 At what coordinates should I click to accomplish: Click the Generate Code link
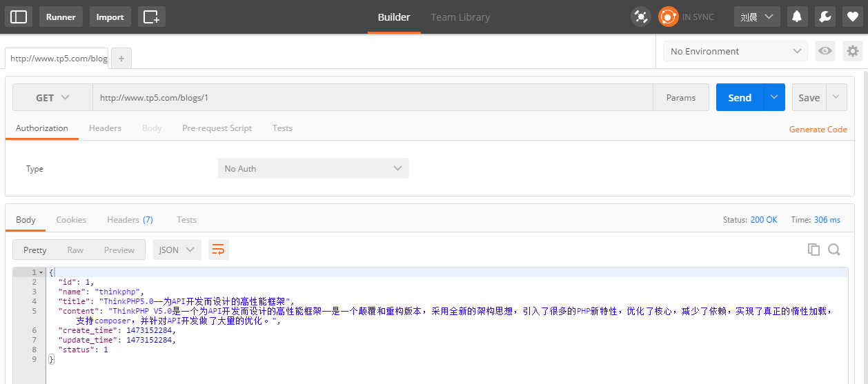pyautogui.click(x=818, y=129)
